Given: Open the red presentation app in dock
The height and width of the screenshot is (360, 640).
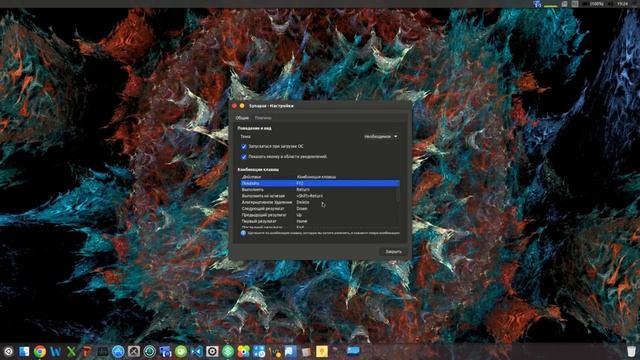Looking at the screenshot, I should click(x=87, y=351).
